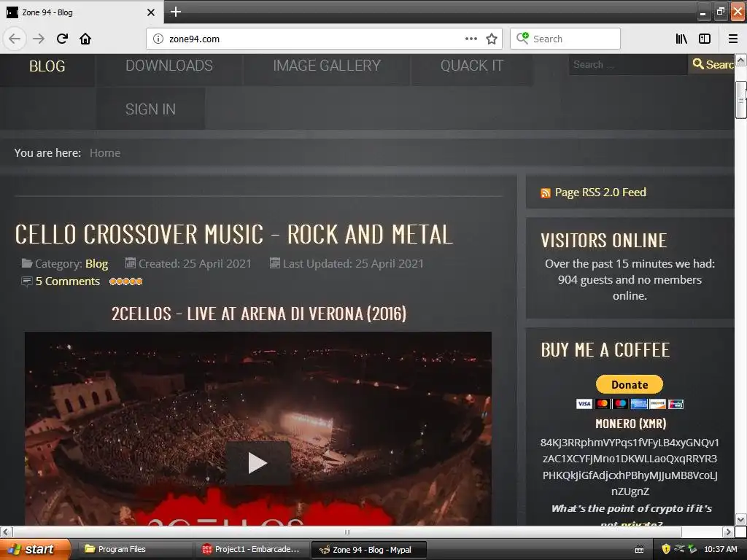Open the Page RSS 2.0 Feed link

600,192
